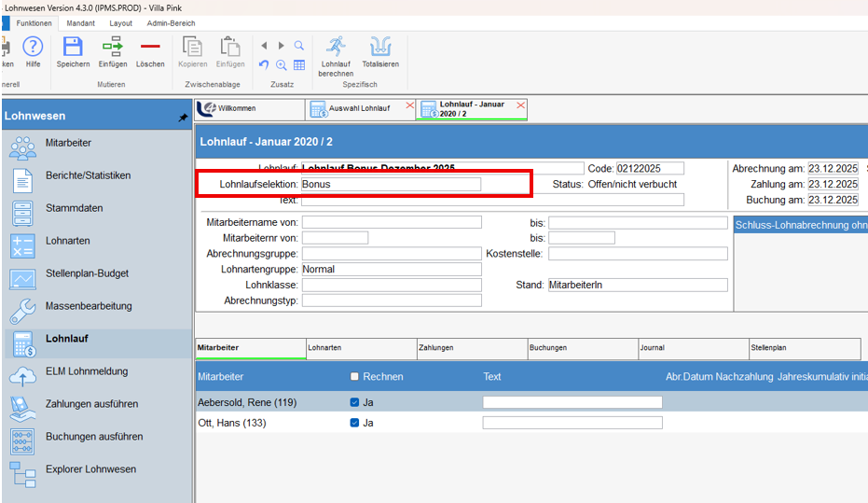This screenshot has height=503, width=868.
Task: Switch to the Lohnarten tab in the grid
Action: tap(324, 347)
